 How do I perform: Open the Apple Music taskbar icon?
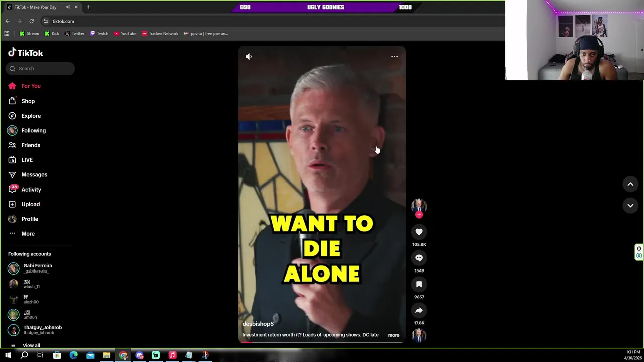coord(172,355)
